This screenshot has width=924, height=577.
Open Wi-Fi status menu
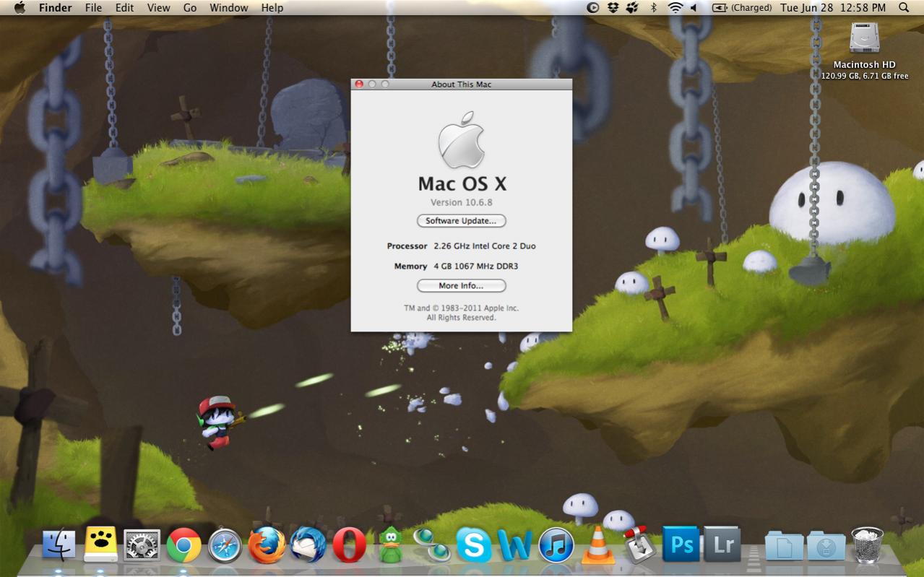(x=675, y=7)
